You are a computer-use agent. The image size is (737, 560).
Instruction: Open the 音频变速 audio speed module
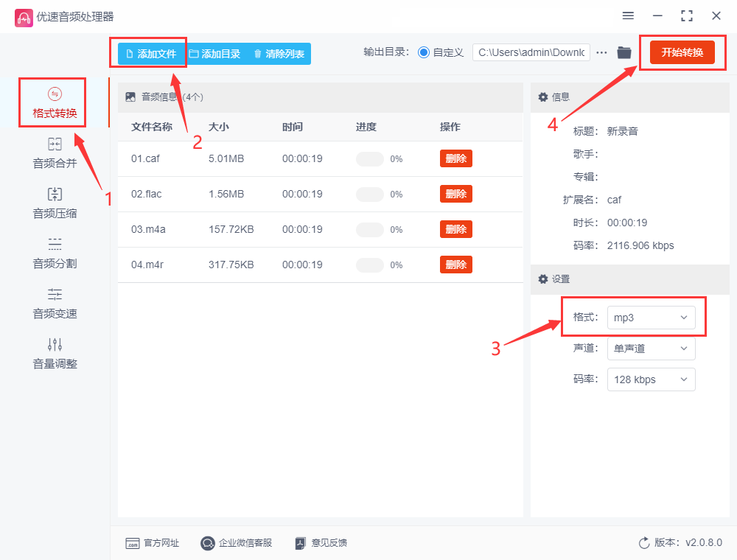click(x=55, y=304)
